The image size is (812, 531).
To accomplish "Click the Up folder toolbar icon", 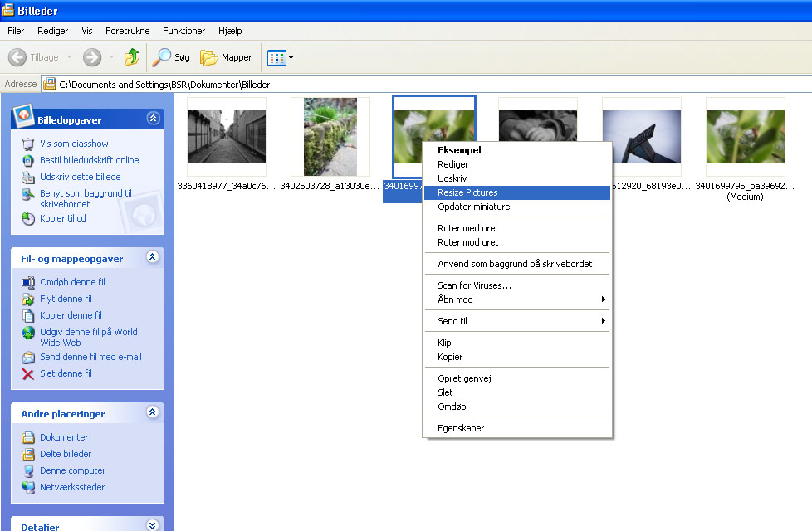I will coord(132,57).
